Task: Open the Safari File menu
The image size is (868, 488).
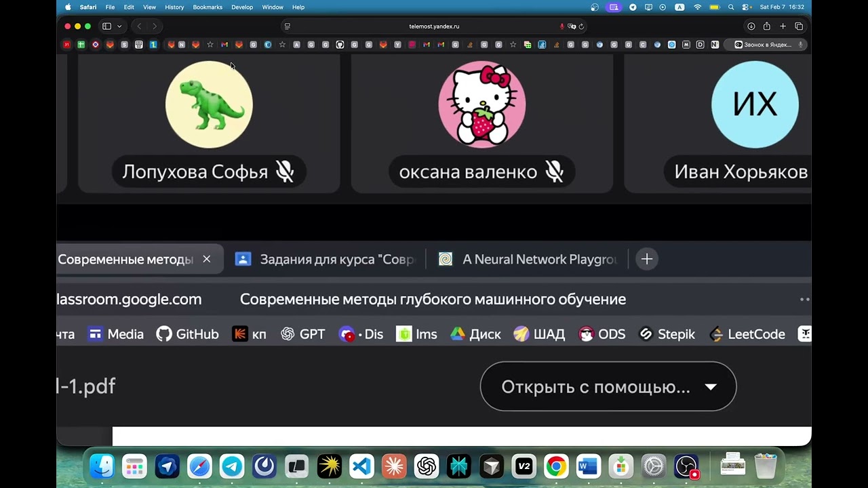Action: [110, 7]
